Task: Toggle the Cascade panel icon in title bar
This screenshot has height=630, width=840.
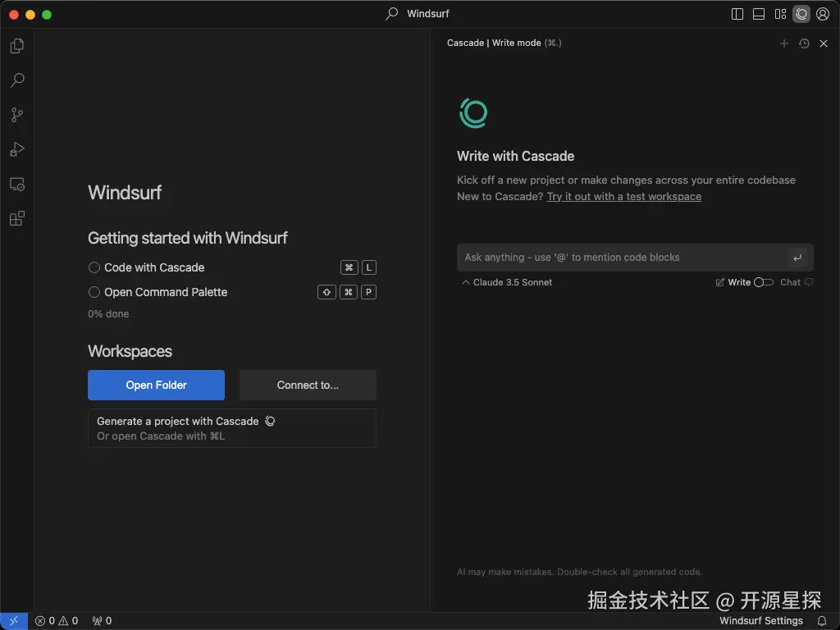Action: 801,14
